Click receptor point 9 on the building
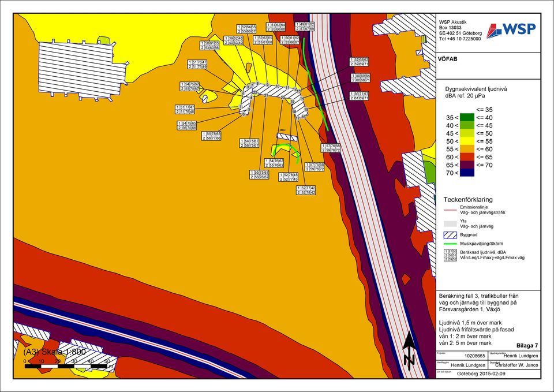 point(267,85)
